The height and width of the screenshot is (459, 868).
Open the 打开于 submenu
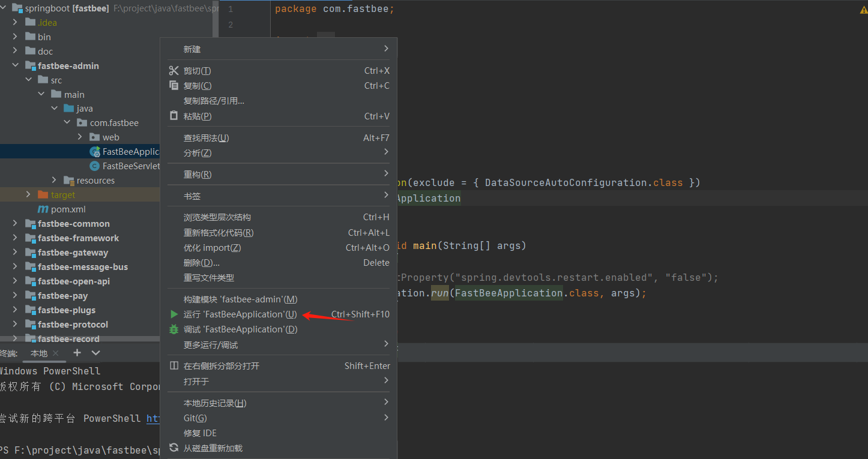coord(279,382)
